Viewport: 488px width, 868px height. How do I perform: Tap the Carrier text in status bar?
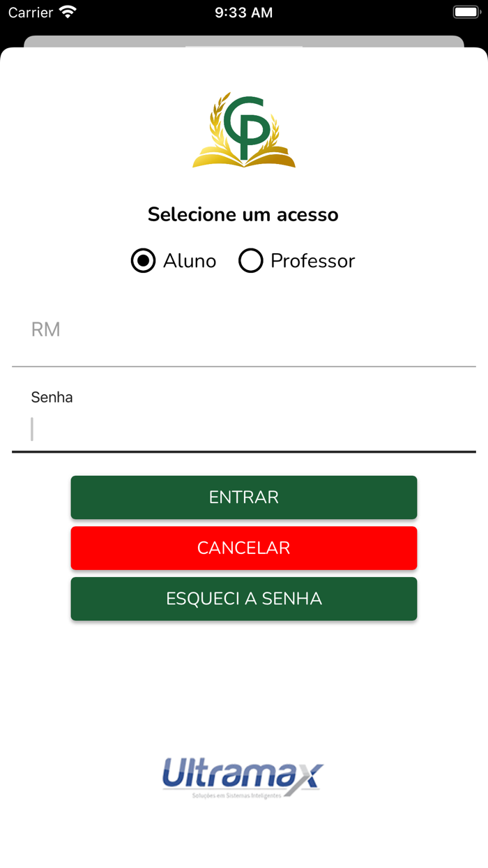point(31,13)
